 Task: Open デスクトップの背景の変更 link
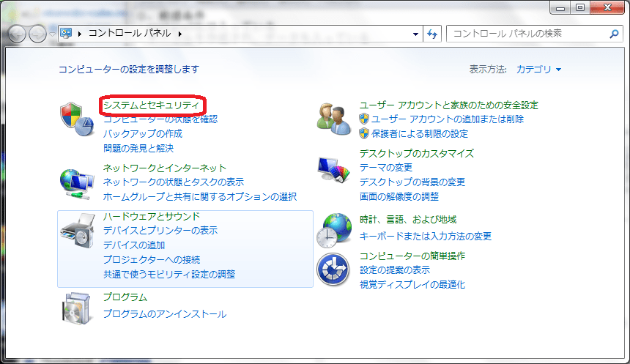coord(412,182)
